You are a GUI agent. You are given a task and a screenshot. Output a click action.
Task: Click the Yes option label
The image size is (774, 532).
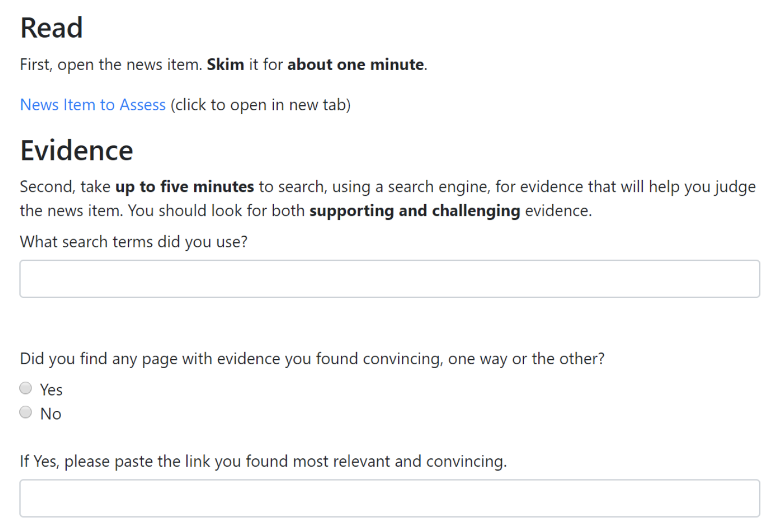(x=51, y=390)
